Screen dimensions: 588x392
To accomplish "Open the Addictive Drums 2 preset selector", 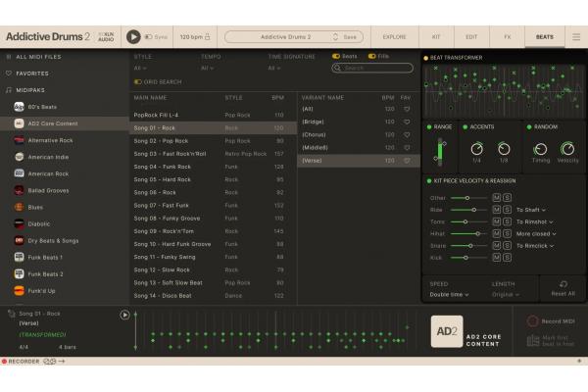I will [286, 37].
